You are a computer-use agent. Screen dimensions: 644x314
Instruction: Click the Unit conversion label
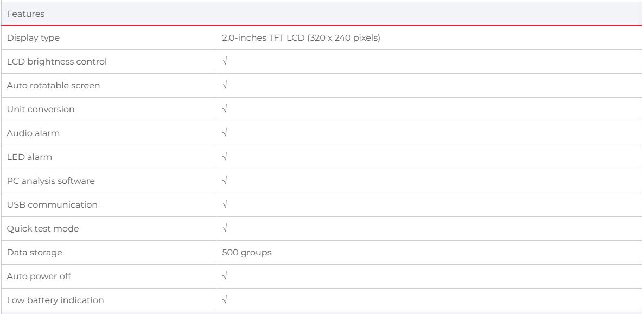(x=41, y=110)
